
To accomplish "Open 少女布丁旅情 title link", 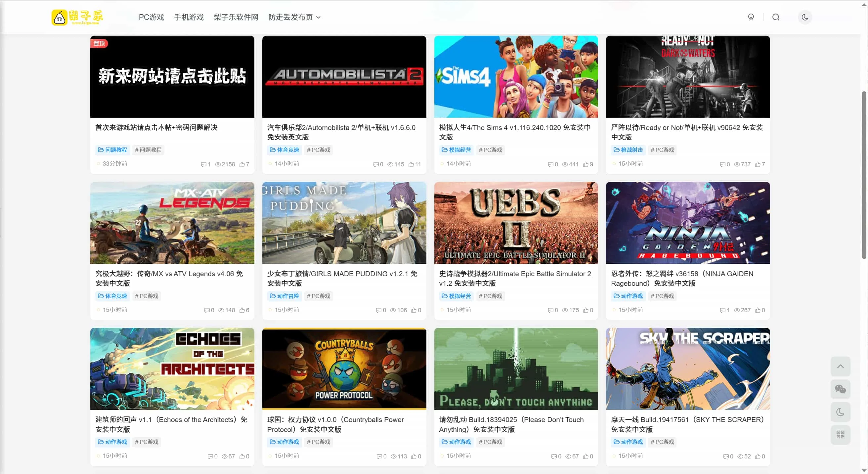I will click(342, 278).
